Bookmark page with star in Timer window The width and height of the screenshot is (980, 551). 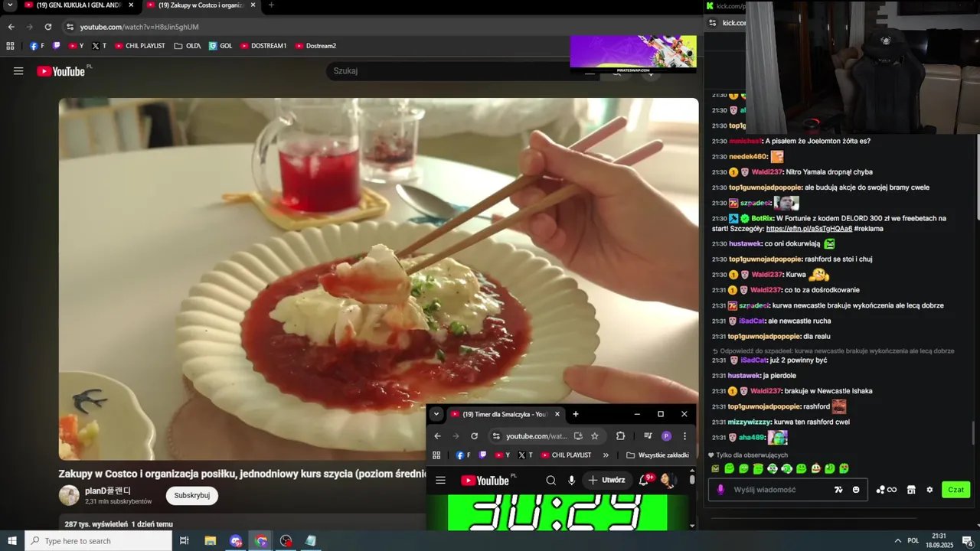595,436
